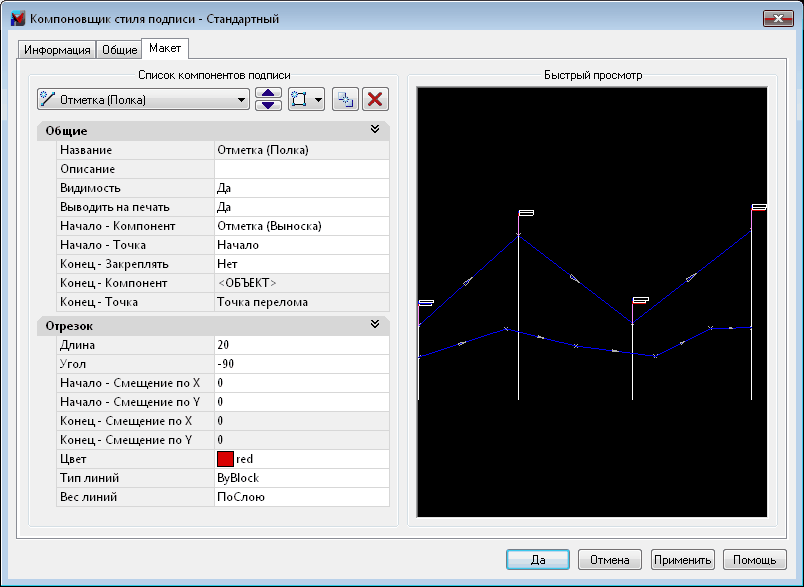Open Помощь help button

pyautogui.click(x=755, y=560)
